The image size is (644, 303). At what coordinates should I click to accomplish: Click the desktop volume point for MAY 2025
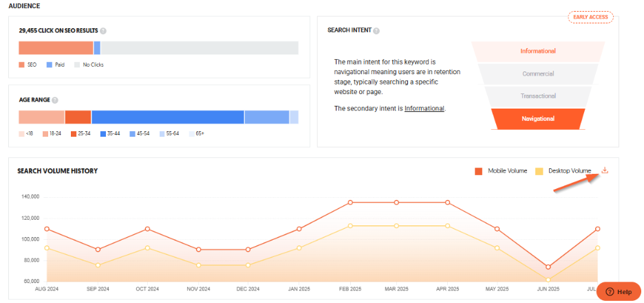497,248
